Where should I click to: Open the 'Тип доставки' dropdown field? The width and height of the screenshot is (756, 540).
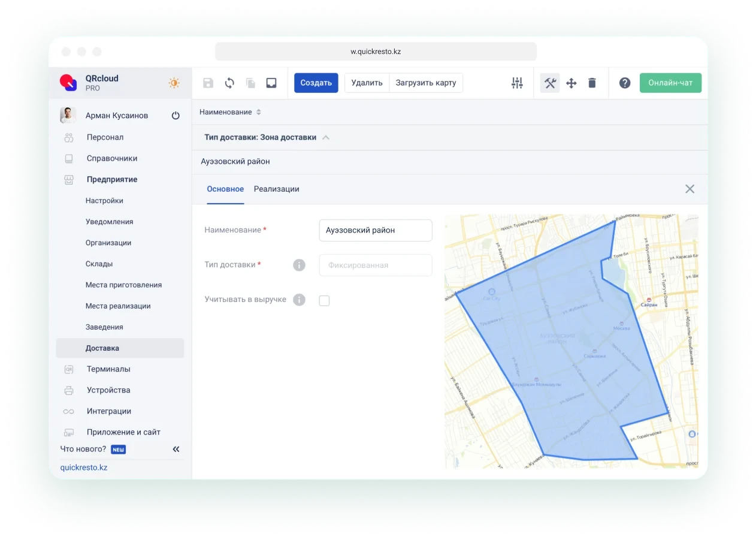click(375, 265)
